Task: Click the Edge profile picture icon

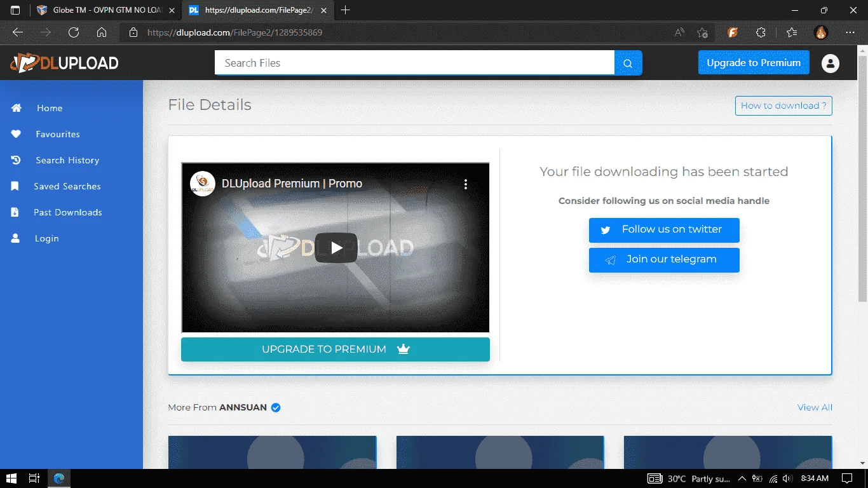Action: tap(821, 32)
